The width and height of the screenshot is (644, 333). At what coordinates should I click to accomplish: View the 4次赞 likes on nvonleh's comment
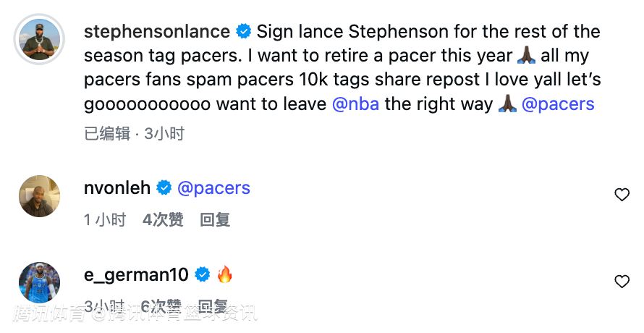click(x=163, y=219)
